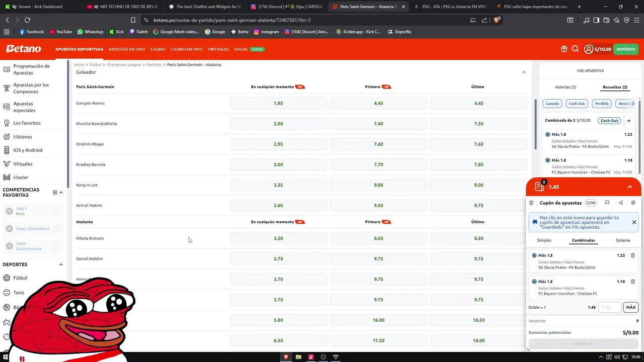
Task: Open the WhatsApp bookmark
Action: pos(90,32)
